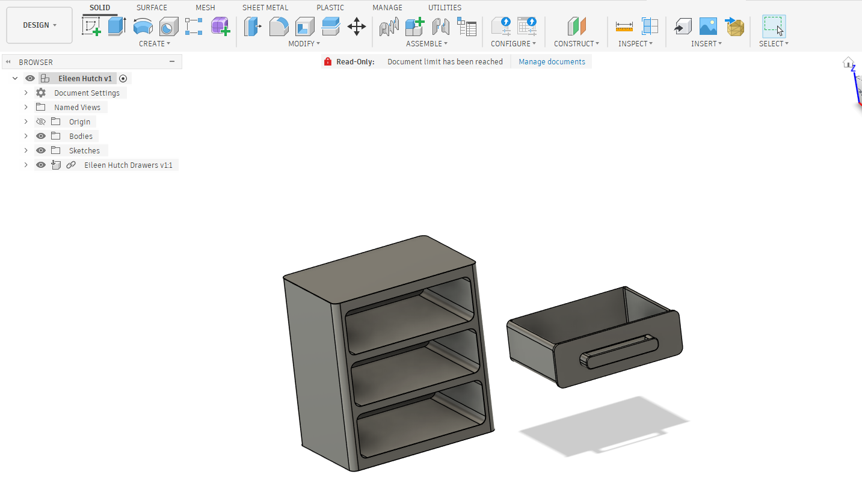This screenshot has width=862, height=504.
Task: Switch to the SHEET METAL tab
Action: (265, 8)
